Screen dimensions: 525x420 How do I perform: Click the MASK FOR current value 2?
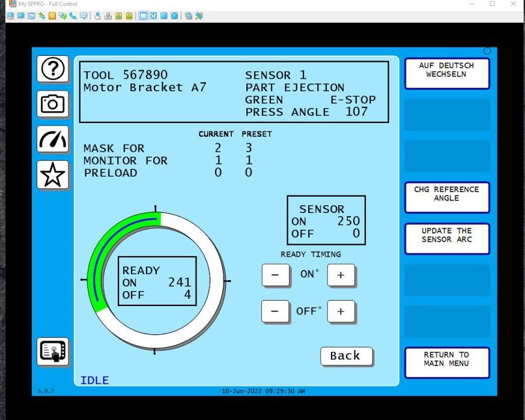click(x=218, y=148)
